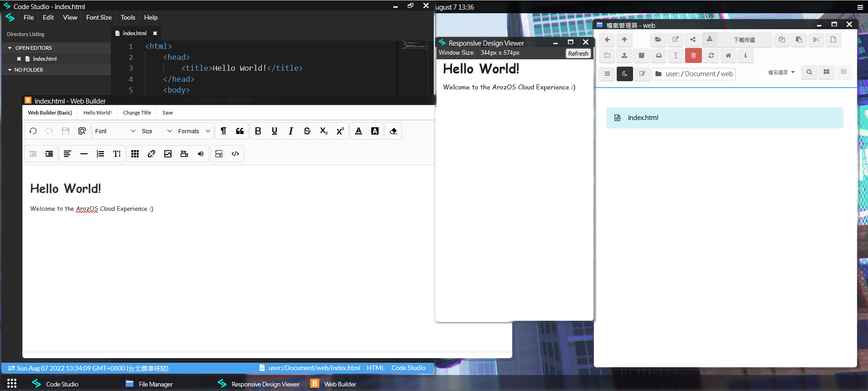Click the eraser clear formatting icon
This screenshot has width=868, height=391.
pos(393,131)
